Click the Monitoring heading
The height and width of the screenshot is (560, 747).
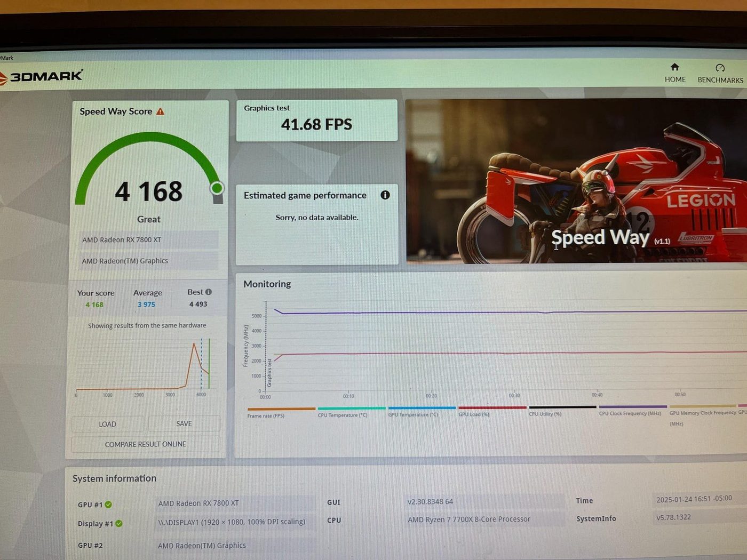coord(267,284)
